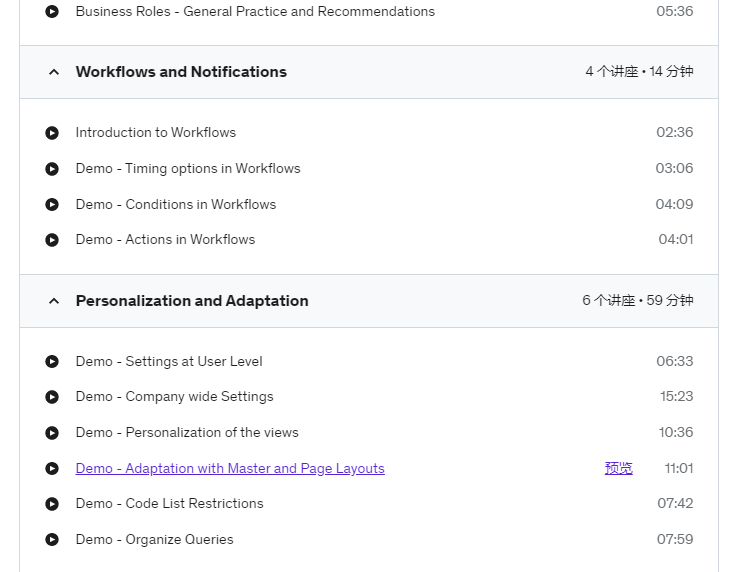Click play icon for Introduction to Workflows
Image resolution: width=736 pixels, height=572 pixels.
[52, 133]
